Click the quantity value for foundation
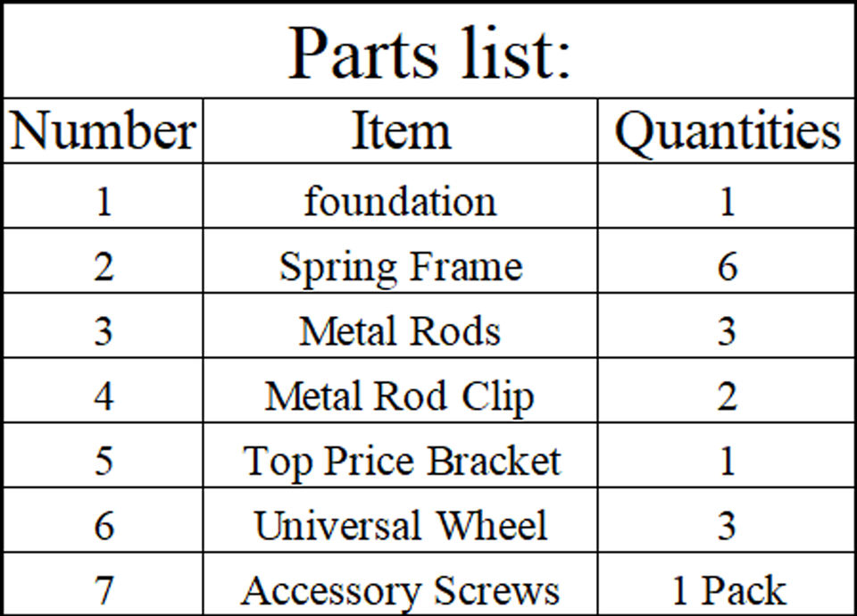 click(x=727, y=201)
